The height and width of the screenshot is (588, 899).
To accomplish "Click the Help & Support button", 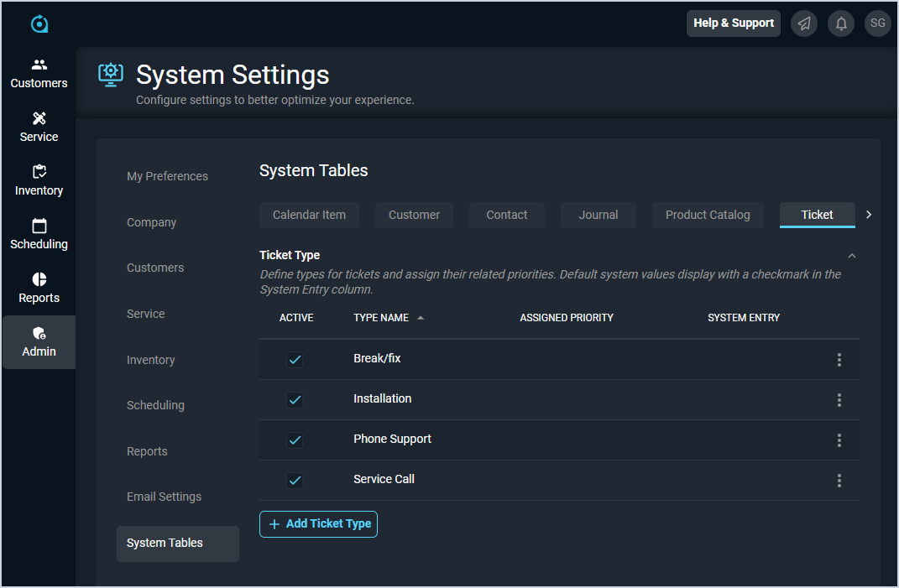I will (x=733, y=23).
